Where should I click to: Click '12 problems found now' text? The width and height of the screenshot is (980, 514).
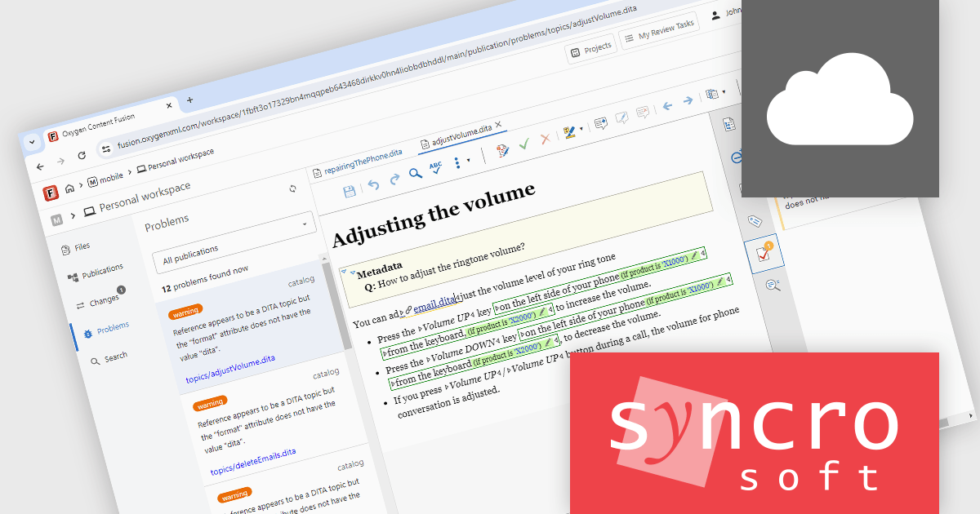(x=205, y=277)
